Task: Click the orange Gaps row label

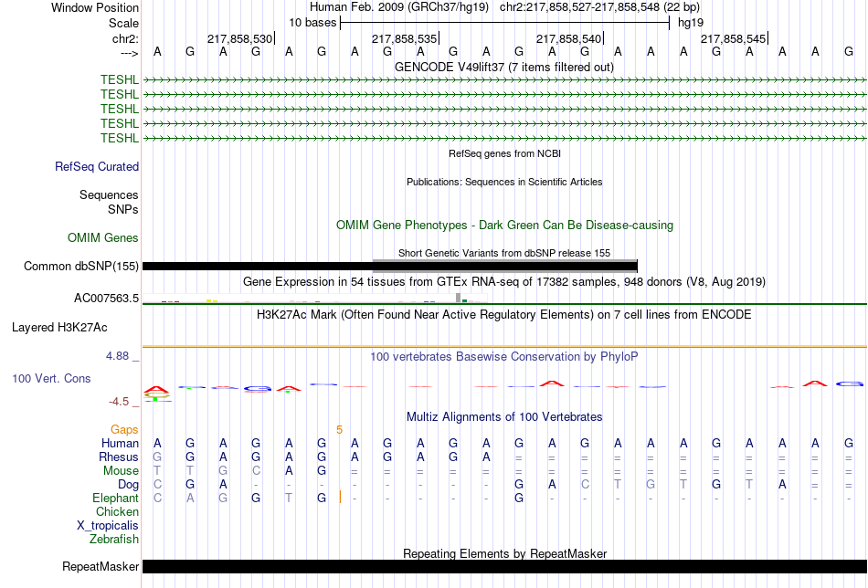Action: [x=124, y=430]
